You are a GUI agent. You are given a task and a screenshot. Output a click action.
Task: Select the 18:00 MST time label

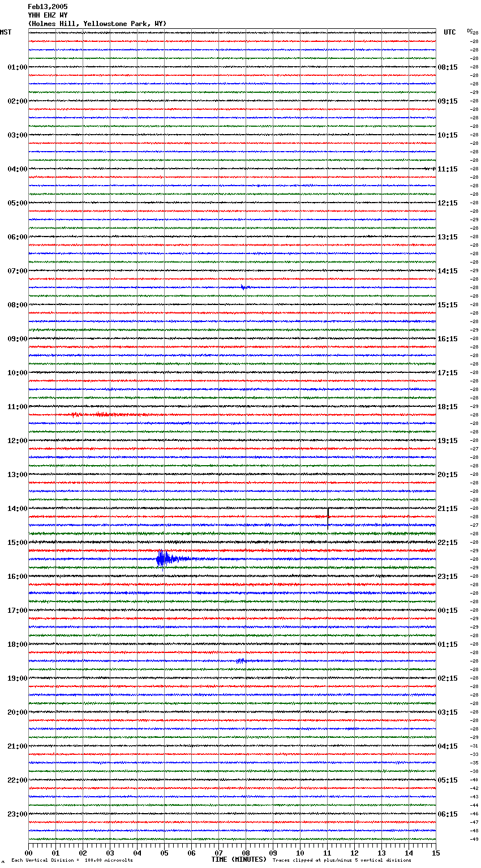coord(17,644)
